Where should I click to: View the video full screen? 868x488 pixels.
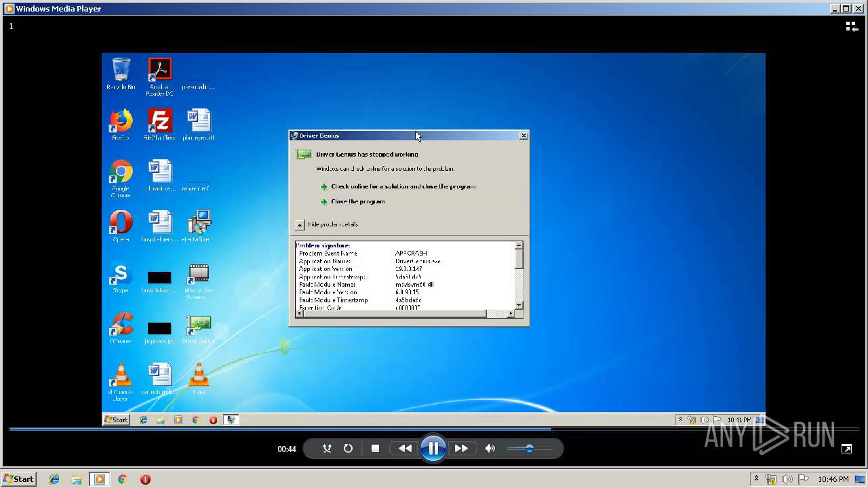point(846,449)
